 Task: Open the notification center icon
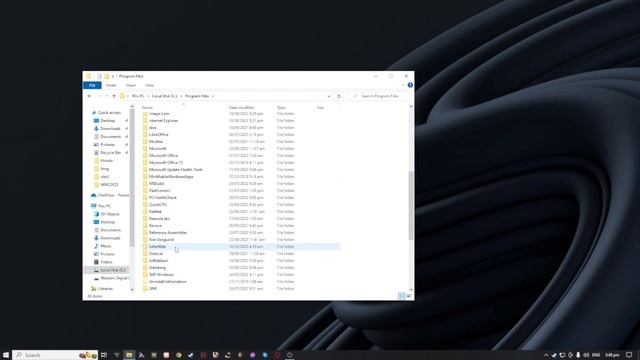pyautogui.click(x=629, y=355)
